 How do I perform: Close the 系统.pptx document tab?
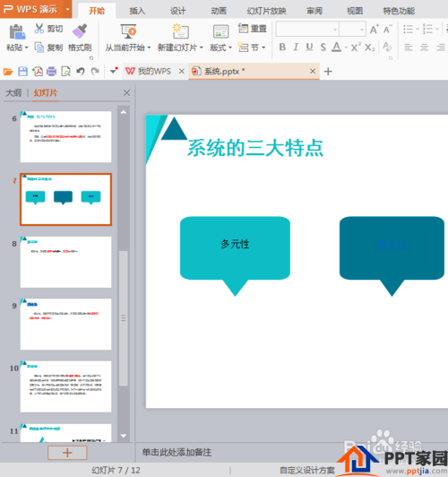[x=312, y=71]
